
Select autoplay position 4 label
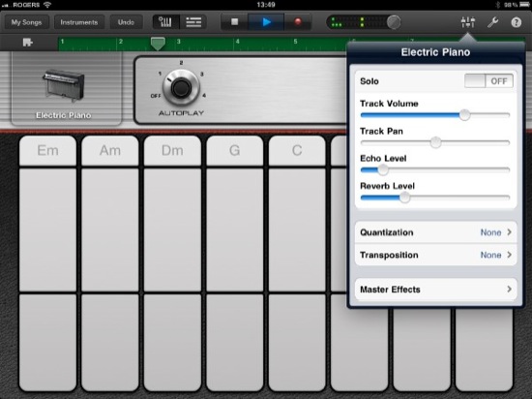tap(204, 96)
